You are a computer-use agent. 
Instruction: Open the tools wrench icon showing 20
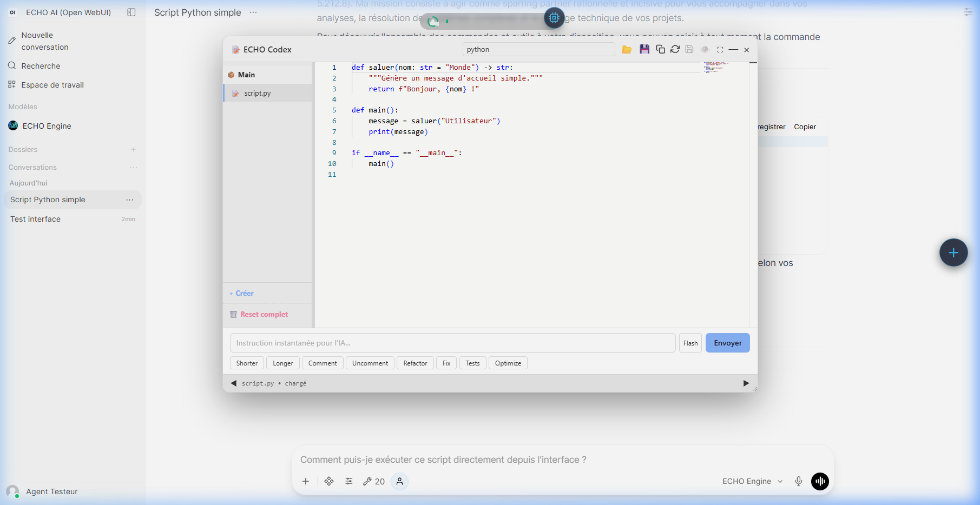click(374, 481)
